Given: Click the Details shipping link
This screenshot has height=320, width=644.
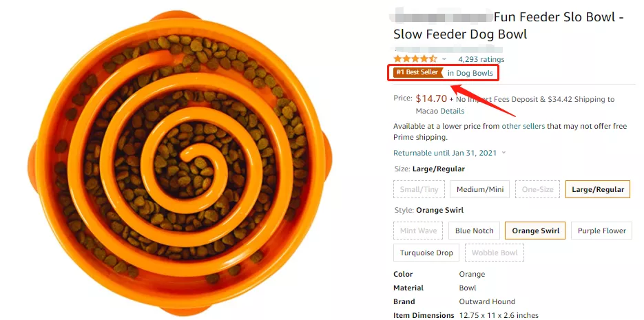Looking at the screenshot, I should (453, 111).
